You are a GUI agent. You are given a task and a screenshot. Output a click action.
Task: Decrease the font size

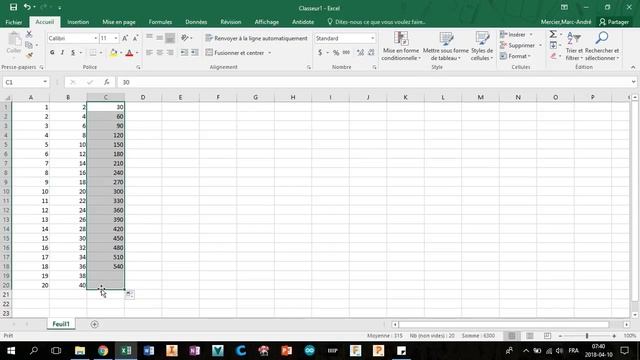point(136,38)
